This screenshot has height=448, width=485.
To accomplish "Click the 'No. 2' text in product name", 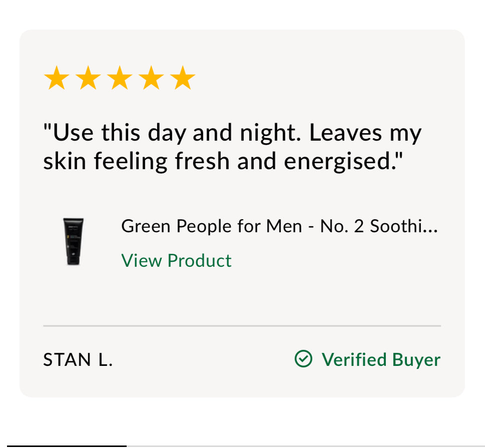I will (x=342, y=226).
